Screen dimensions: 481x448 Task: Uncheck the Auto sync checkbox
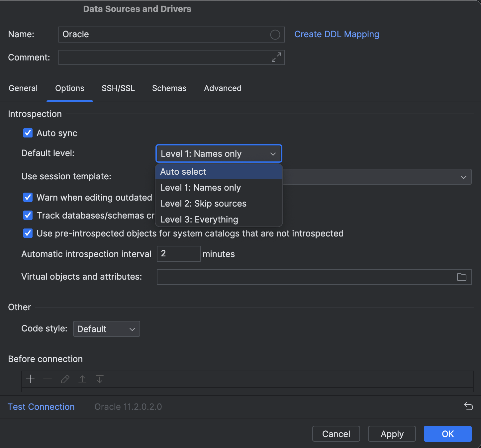click(x=28, y=133)
